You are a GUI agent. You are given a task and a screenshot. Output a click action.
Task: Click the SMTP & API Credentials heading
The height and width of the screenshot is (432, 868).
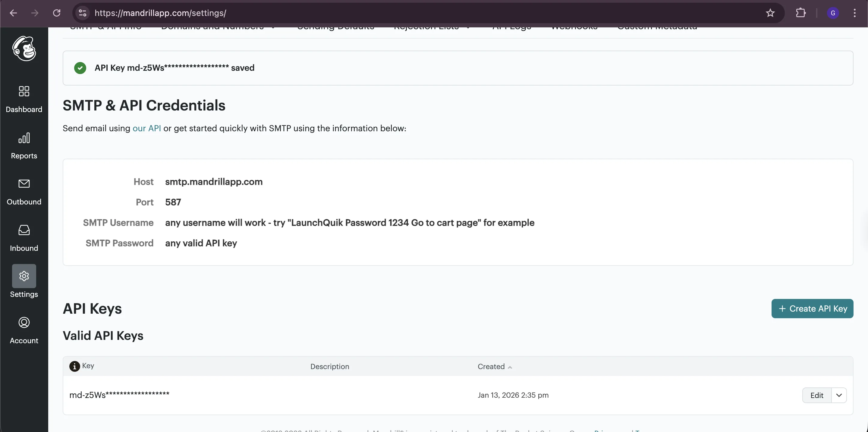pyautogui.click(x=144, y=105)
